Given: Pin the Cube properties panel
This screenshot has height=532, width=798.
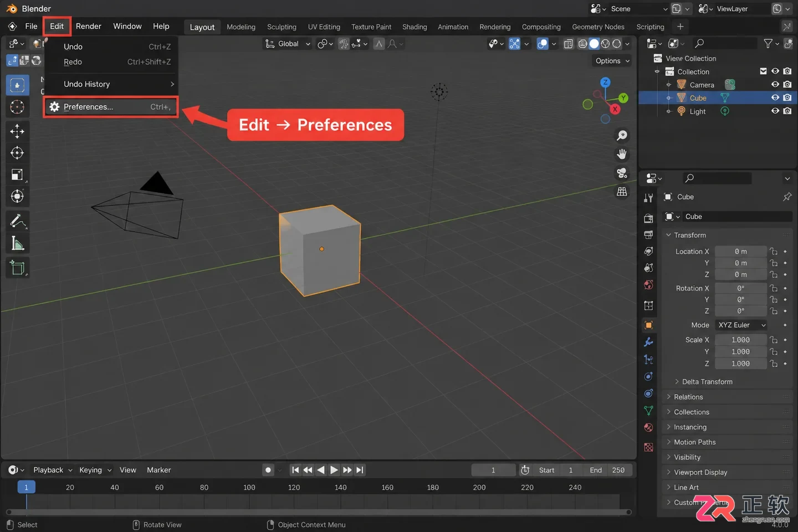Looking at the screenshot, I should 787,197.
